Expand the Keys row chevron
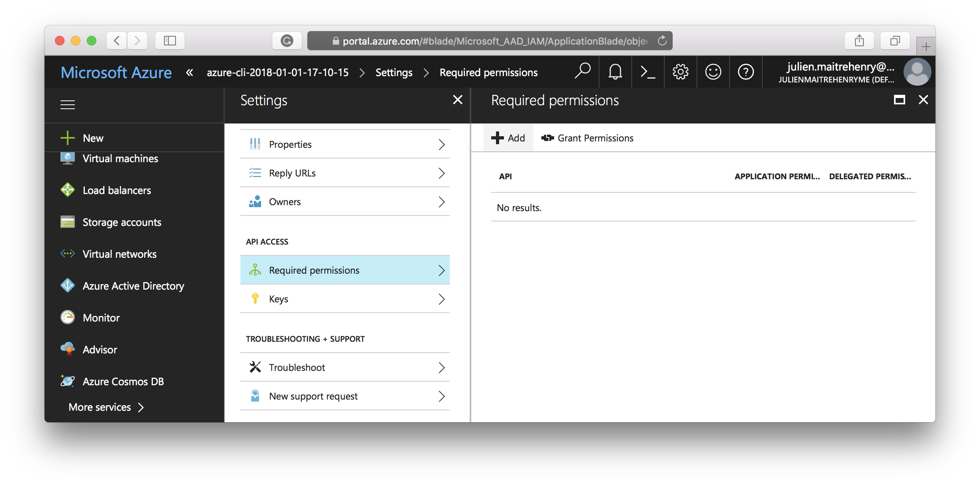 (x=441, y=299)
